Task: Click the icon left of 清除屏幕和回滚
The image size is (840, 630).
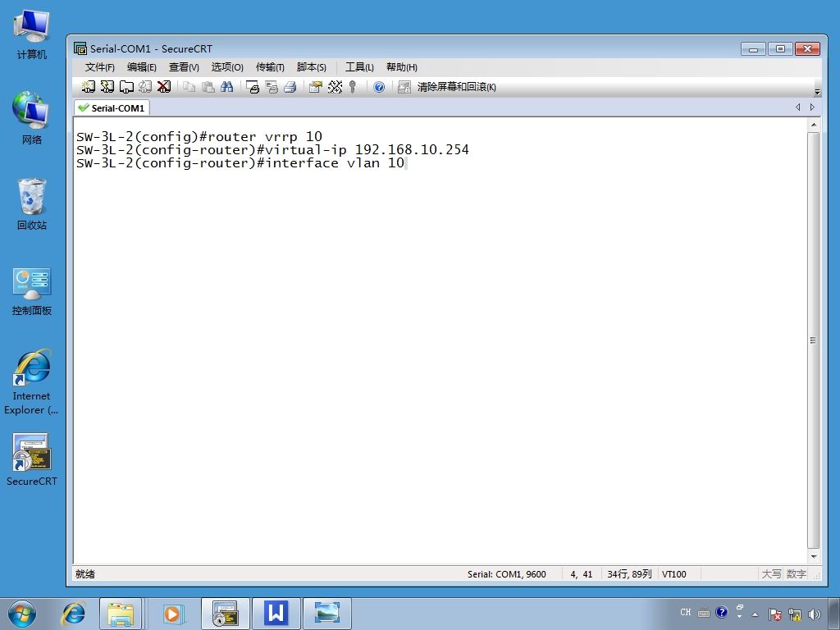Action: [x=404, y=87]
